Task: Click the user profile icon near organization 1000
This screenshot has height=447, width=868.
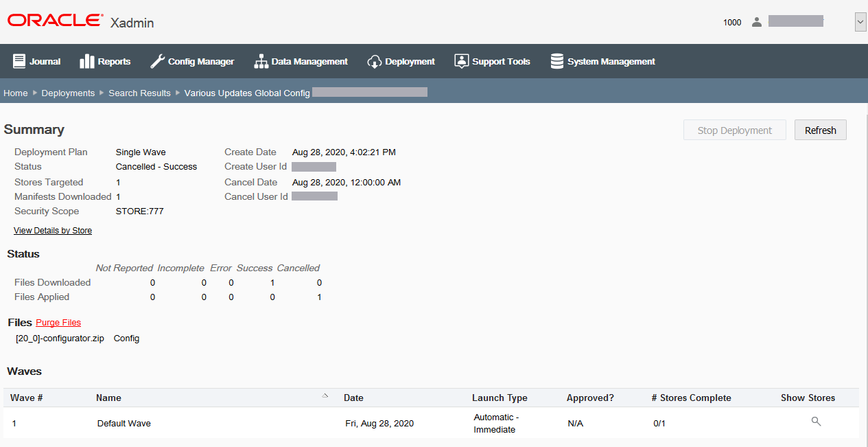Action: (756, 21)
